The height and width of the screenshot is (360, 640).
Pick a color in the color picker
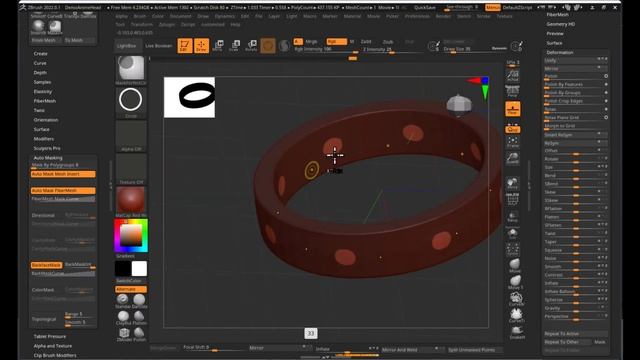[131, 236]
